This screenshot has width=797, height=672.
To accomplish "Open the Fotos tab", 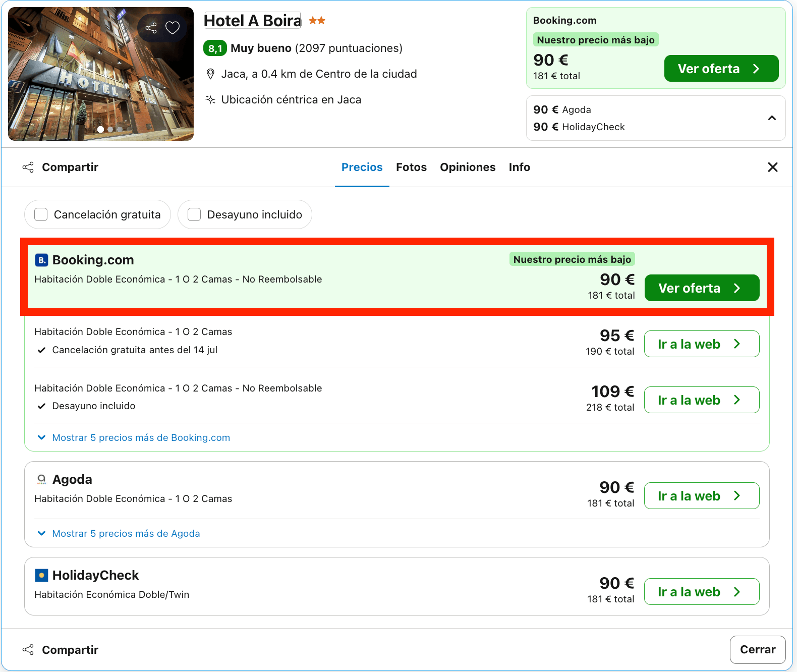I will pos(411,167).
